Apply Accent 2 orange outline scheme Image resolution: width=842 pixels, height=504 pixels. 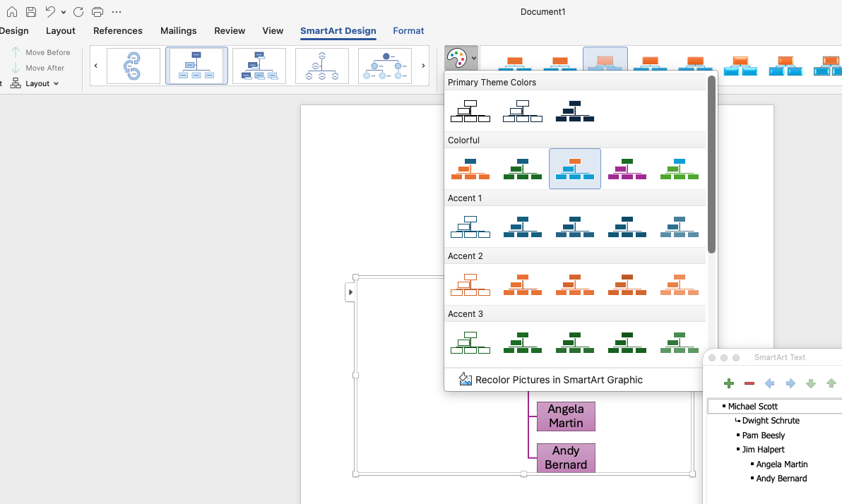[470, 285]
